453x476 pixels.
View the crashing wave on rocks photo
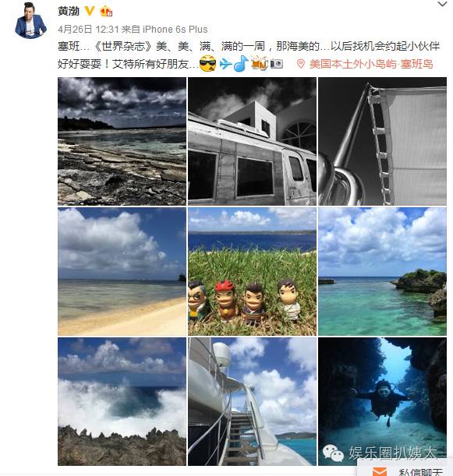(x=122, y=402)
